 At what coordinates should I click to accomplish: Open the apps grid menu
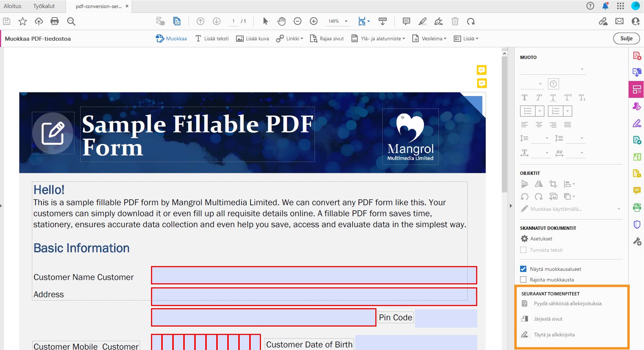pyautogui.click(x=621, y=6)
